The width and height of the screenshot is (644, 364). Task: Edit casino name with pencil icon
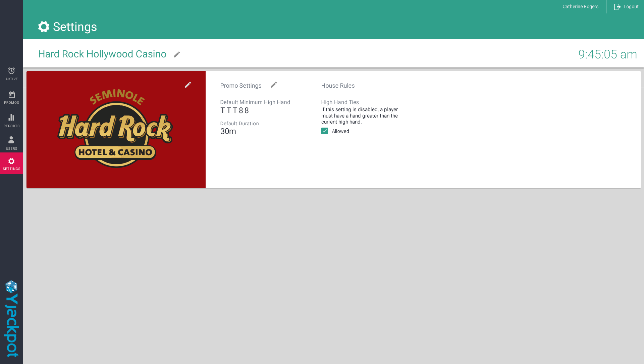tap(177, 54)
